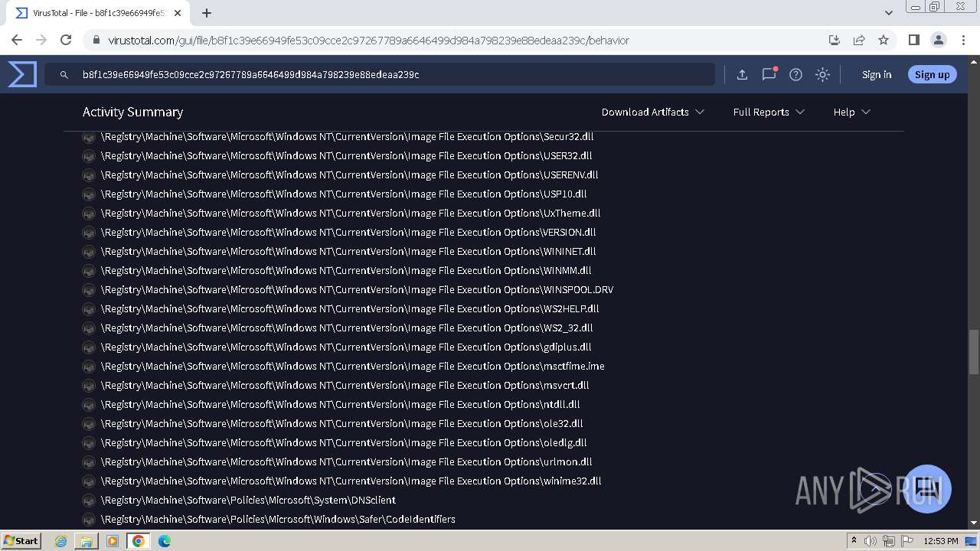Image resolution: width=980 pixels, height=551 pixels.
Task: Click the scrollbar down arrow
Action: [973, 523]
